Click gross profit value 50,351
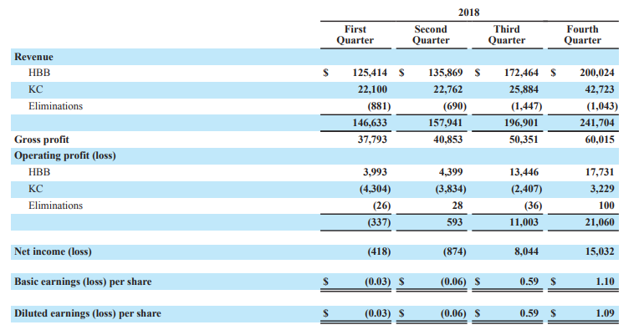The width and height of the screenshot is (644, 335). point(524,140)
